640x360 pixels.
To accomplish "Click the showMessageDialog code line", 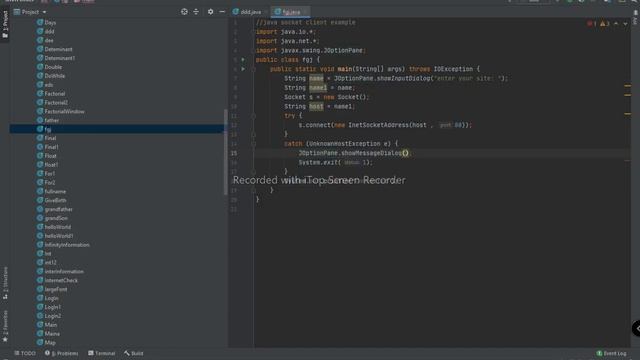I will [x=354, y=153].
